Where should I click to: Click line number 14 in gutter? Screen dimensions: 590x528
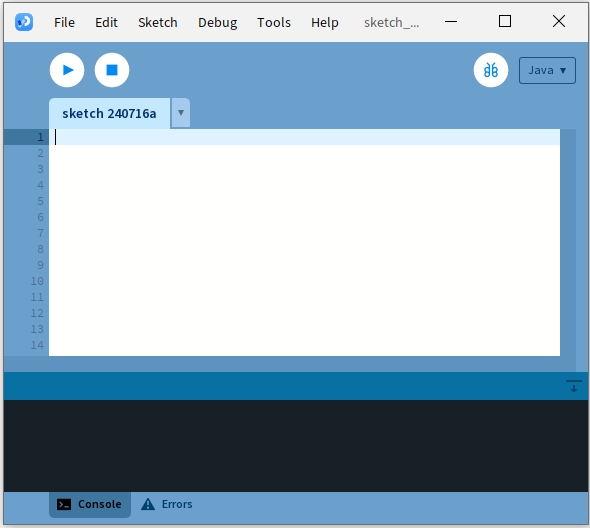coord(37,345)
